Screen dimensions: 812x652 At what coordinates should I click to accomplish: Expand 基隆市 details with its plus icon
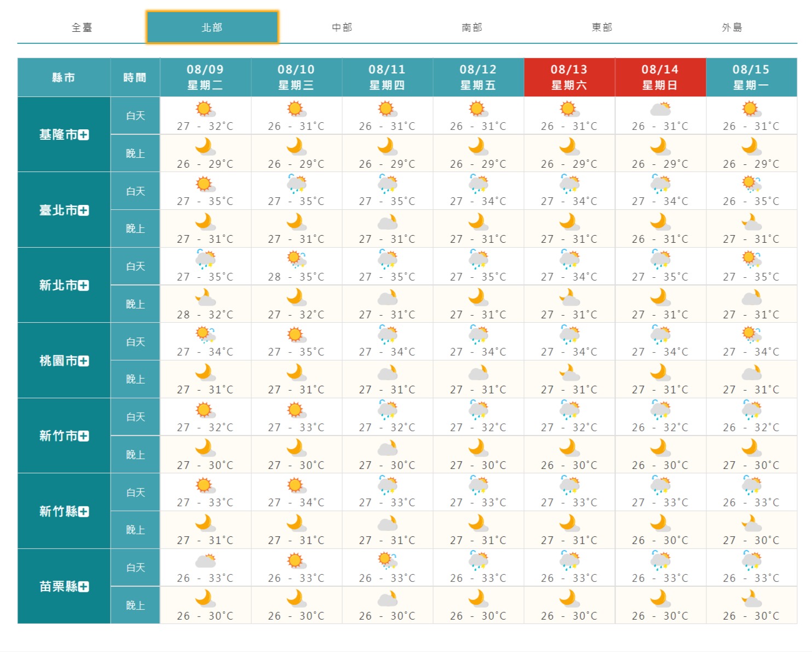click(x=82, y=133)
